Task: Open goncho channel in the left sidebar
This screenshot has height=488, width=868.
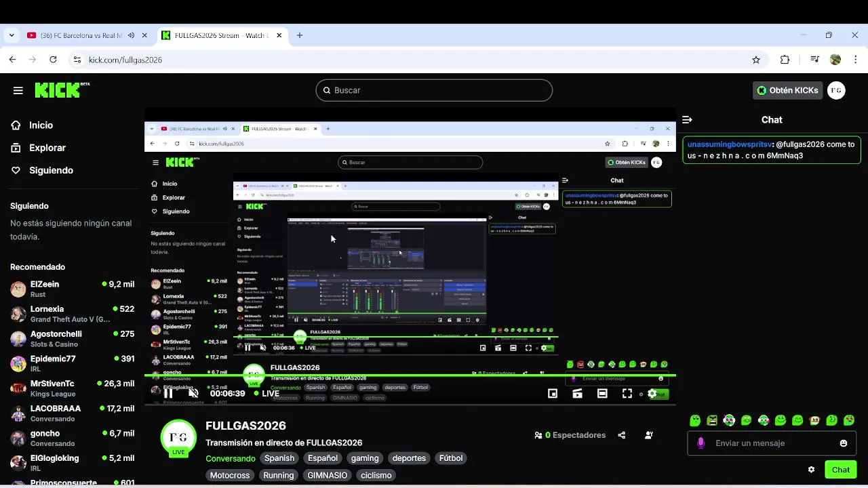Action: [72, 438]
